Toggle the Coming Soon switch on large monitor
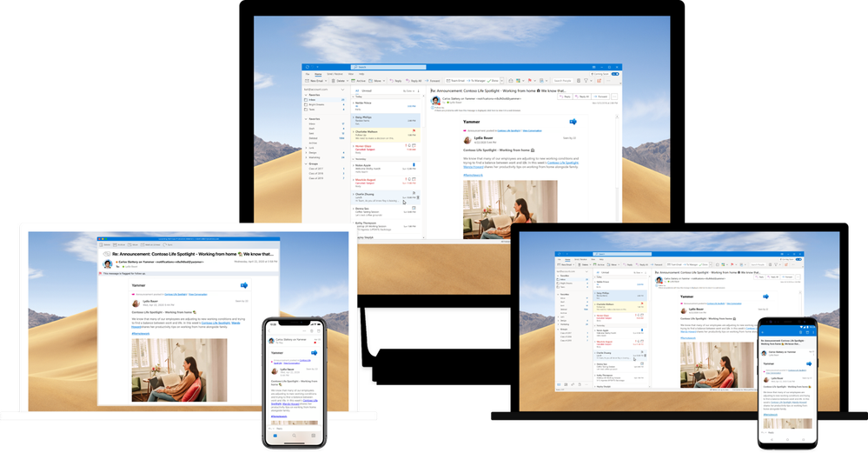 tap(615, 74)
